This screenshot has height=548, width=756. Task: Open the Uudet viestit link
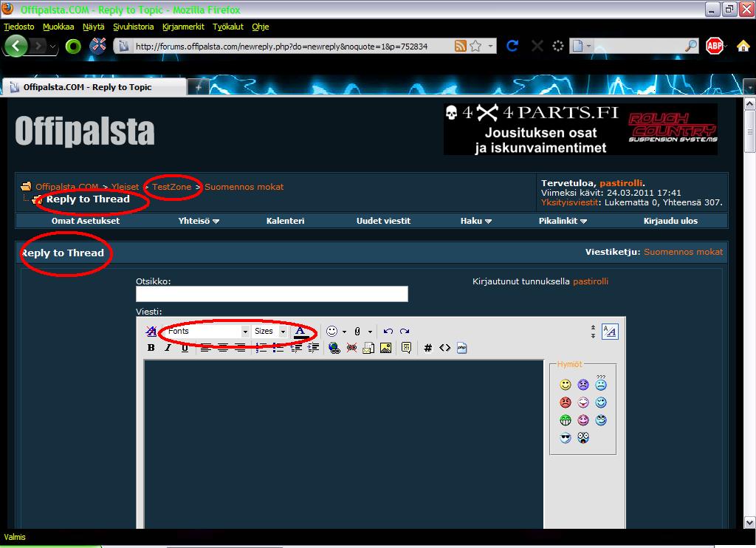click(x=383, y=221)
